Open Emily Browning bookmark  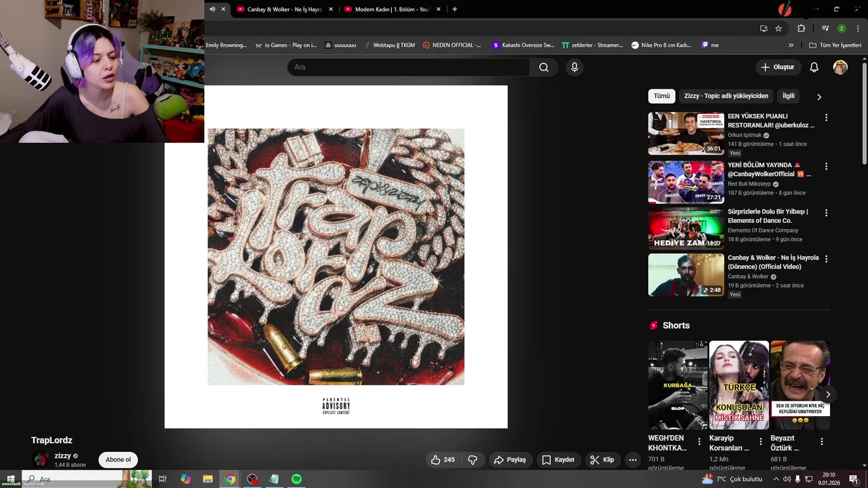(x=226, y=45)
